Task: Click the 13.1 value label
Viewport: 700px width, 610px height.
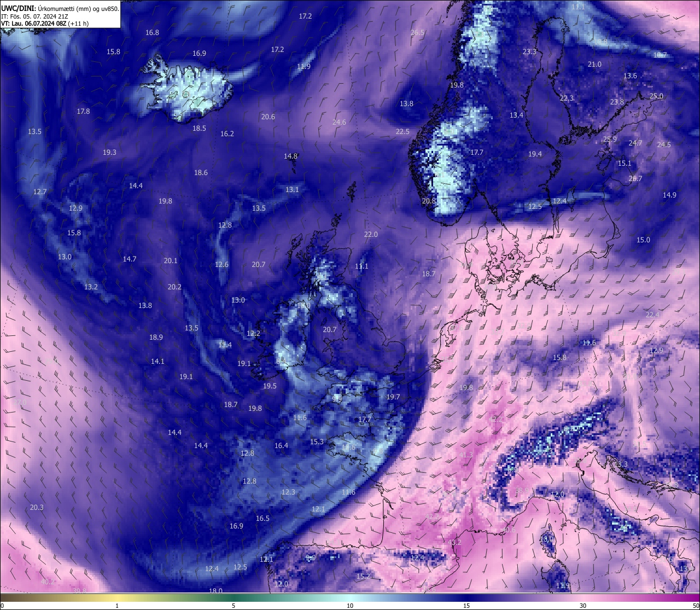Action: 292,190
